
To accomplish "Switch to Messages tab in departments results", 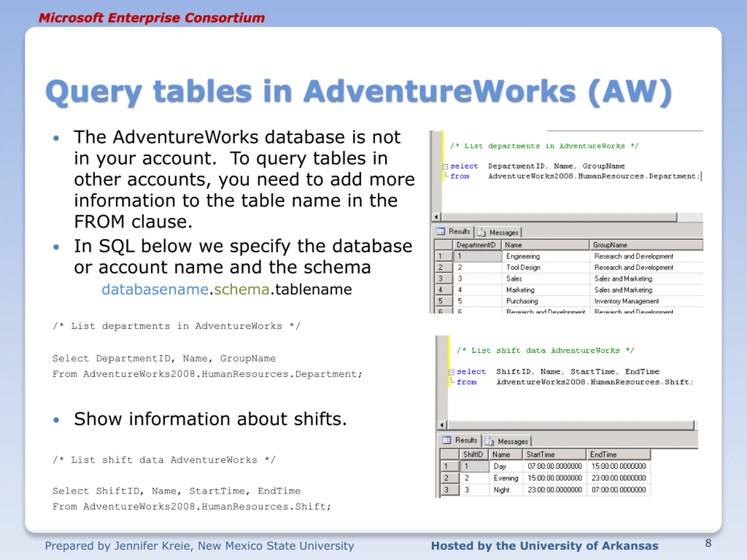I will [498, 232].
